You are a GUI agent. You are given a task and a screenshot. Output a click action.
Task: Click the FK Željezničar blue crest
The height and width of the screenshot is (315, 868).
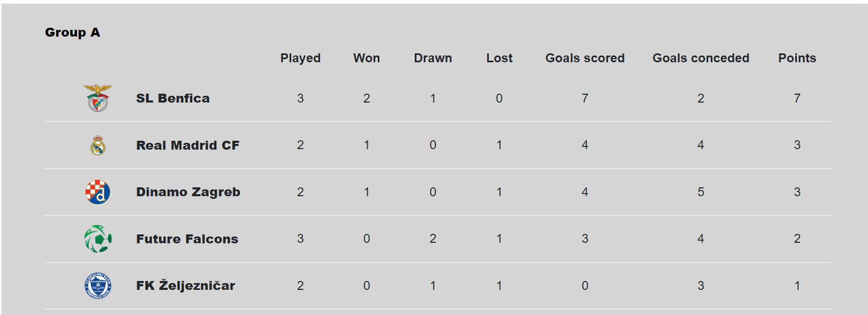pyautogui.click(x=98, y=286)
